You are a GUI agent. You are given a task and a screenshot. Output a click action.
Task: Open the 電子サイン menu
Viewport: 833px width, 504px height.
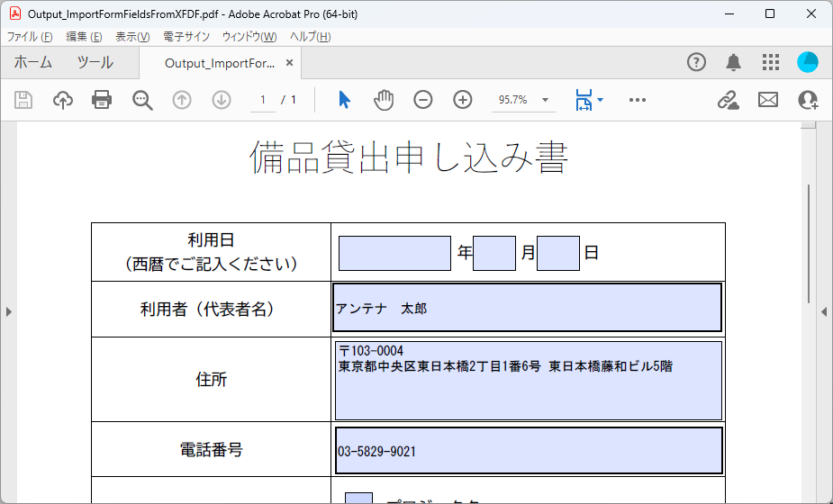click(x=186, y=37)
